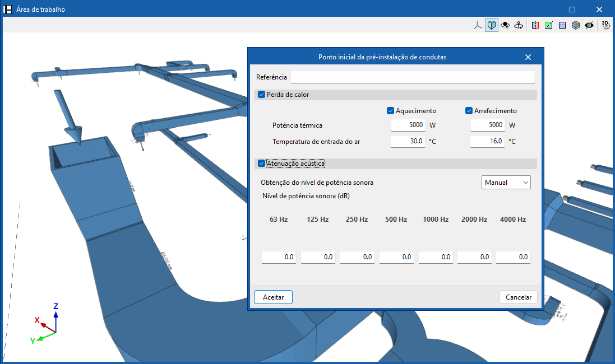Screen dimensions: 615x364
Task: Click the axes-style projection icon in the toolbar
Action: [478, 25]
